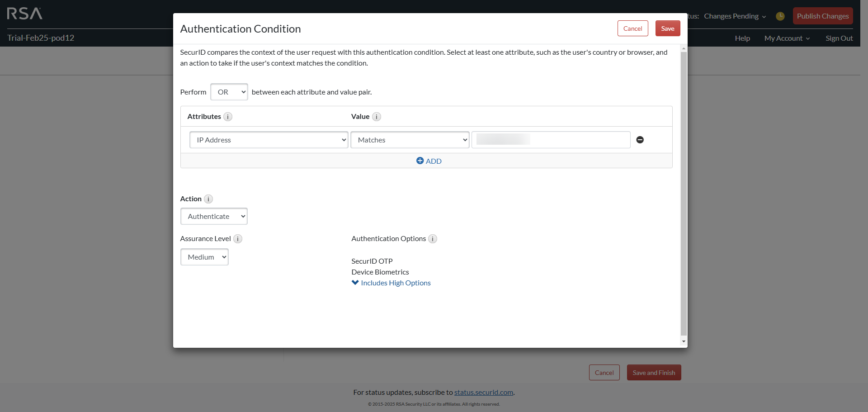
Task: Click the RSA logo
Action: [x=25, y=14]
